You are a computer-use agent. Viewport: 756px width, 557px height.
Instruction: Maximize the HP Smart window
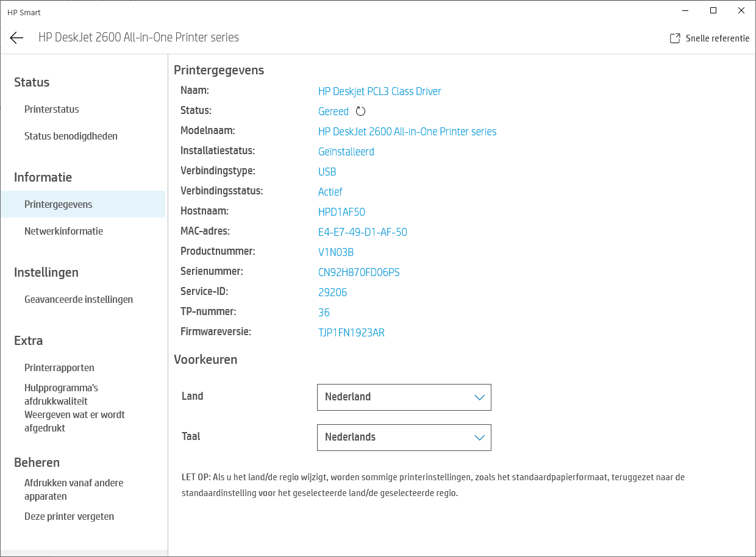tap(713, 10)
